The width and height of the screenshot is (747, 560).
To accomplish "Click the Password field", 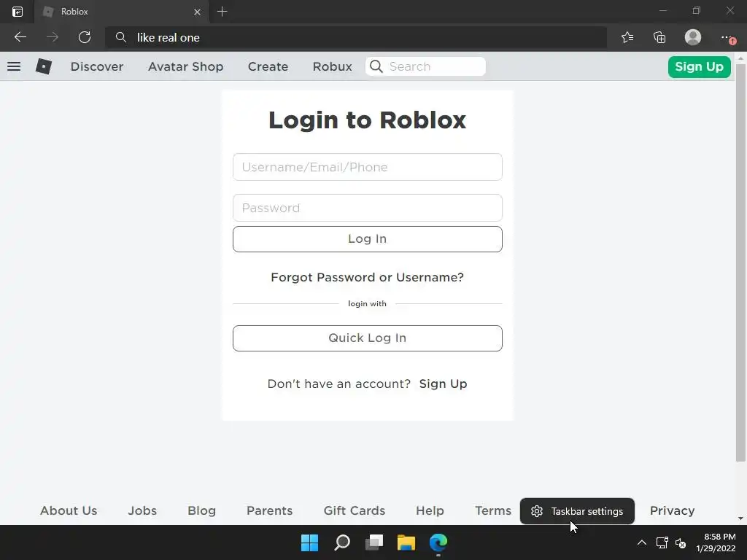I will pos(368,208).
